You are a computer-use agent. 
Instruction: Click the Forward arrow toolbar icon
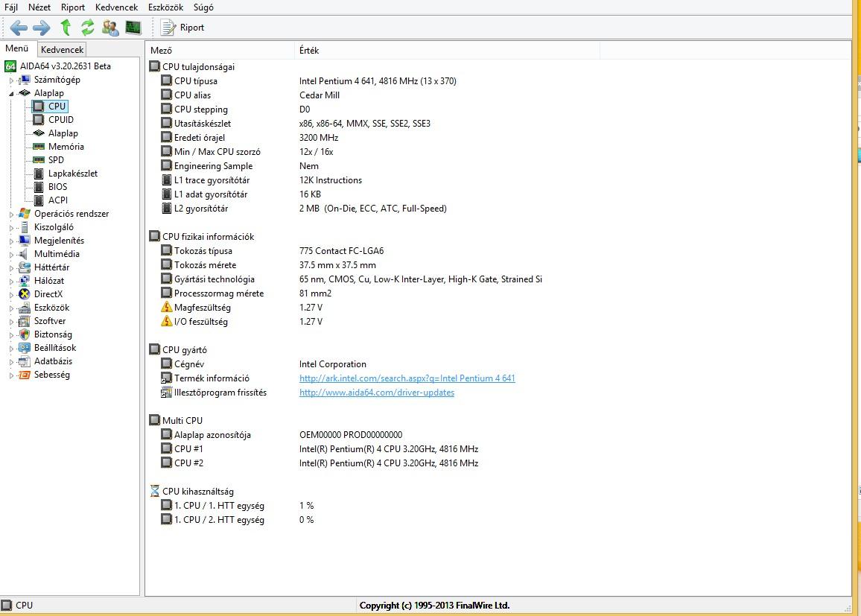(41, 28)
